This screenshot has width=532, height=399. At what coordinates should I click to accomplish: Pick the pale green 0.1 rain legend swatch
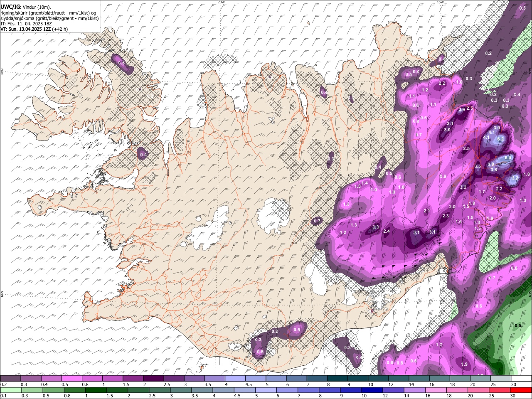pos(11,390)
